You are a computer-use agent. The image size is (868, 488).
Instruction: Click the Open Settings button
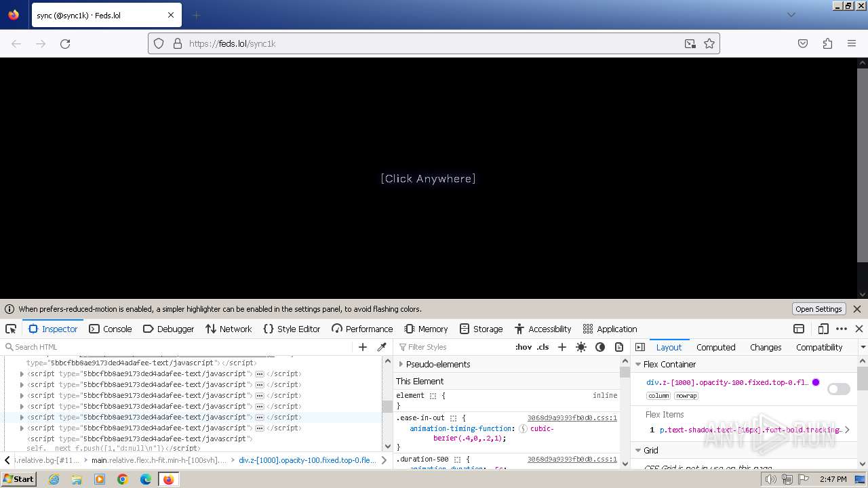click(818, 309)
